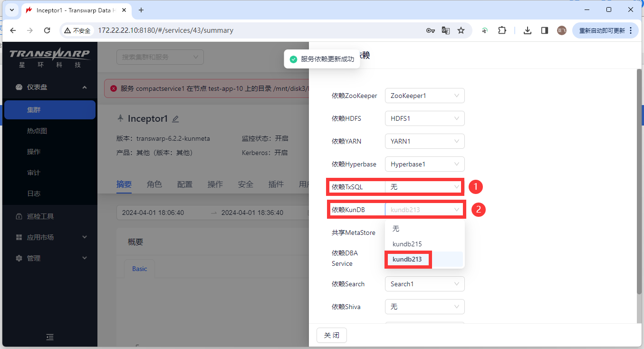Screen dimensions: 644x349
Task: Reload the page with the refresh icon
Action: (47, 30)
